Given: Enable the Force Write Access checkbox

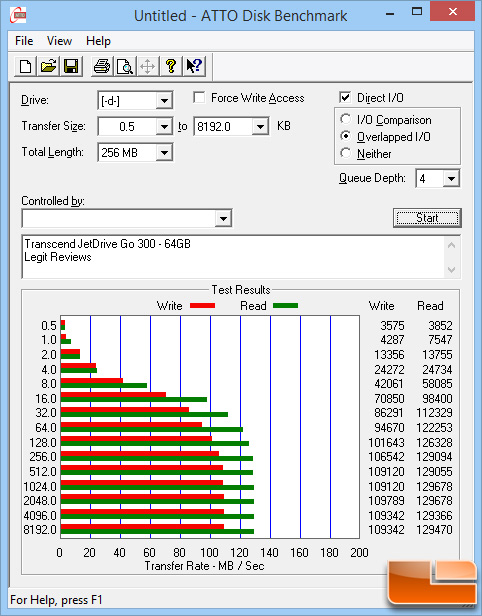Looking at the screenshot, I should coord(199,97).
